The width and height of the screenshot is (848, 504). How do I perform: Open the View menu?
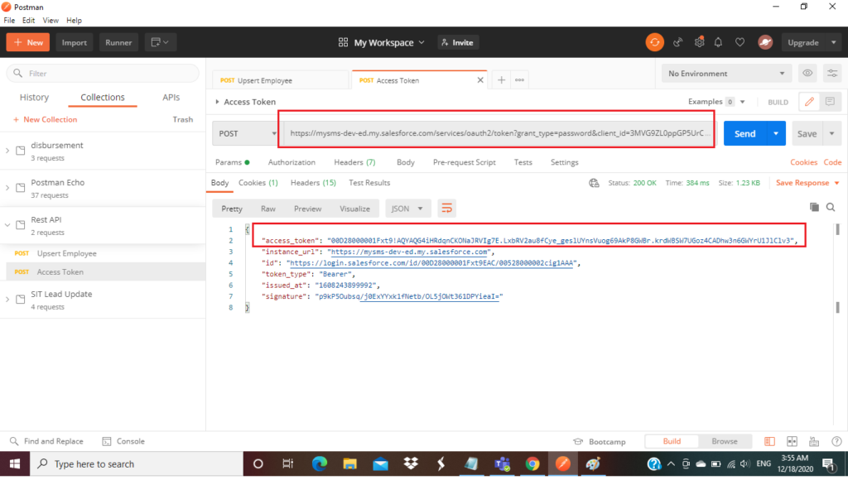pyautogui.click(x=51, y=20)
